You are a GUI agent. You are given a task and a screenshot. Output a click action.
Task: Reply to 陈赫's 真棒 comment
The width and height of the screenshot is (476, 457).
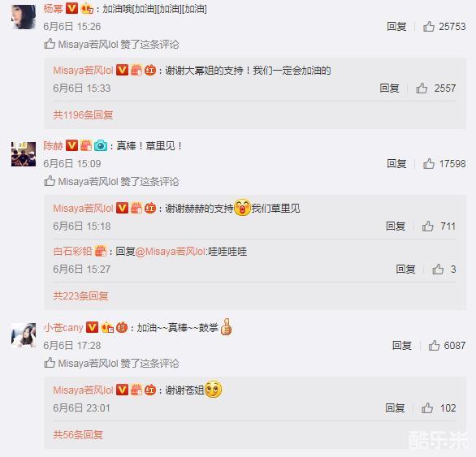click(x=396, y=163)
